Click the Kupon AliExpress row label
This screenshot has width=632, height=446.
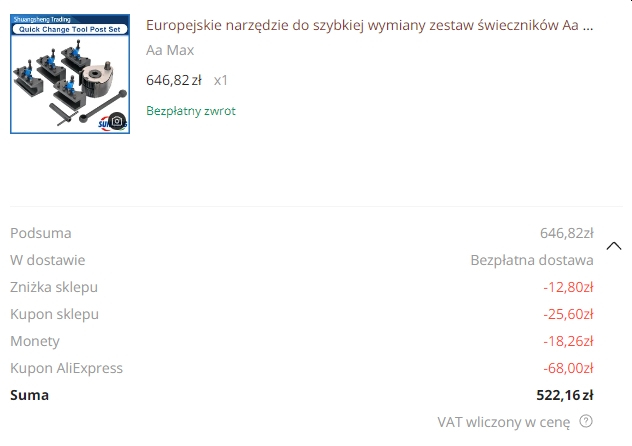pyautogui.click(x=66, y=368)
